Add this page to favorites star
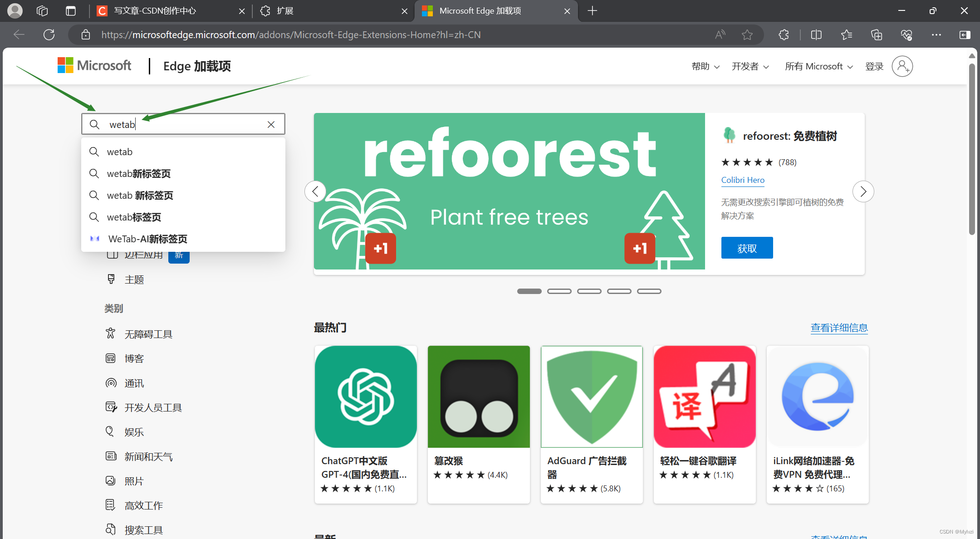Screen dimensions: 980x539 (747, 35)
